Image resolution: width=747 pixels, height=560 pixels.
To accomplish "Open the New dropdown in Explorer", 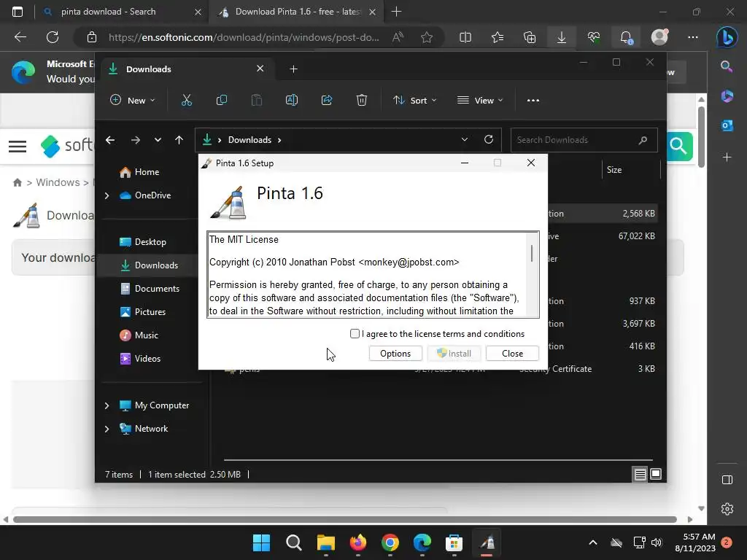I will [x=133, y=101].
